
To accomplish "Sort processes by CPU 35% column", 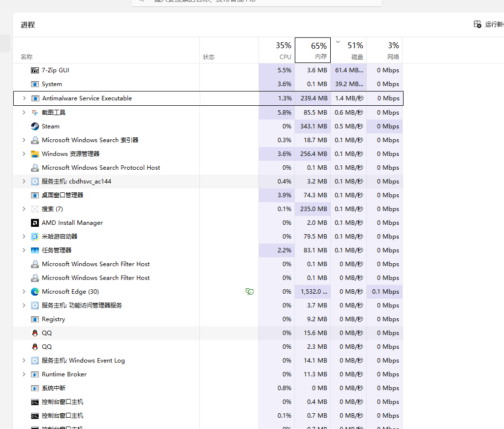I will (x=277, y=51).
